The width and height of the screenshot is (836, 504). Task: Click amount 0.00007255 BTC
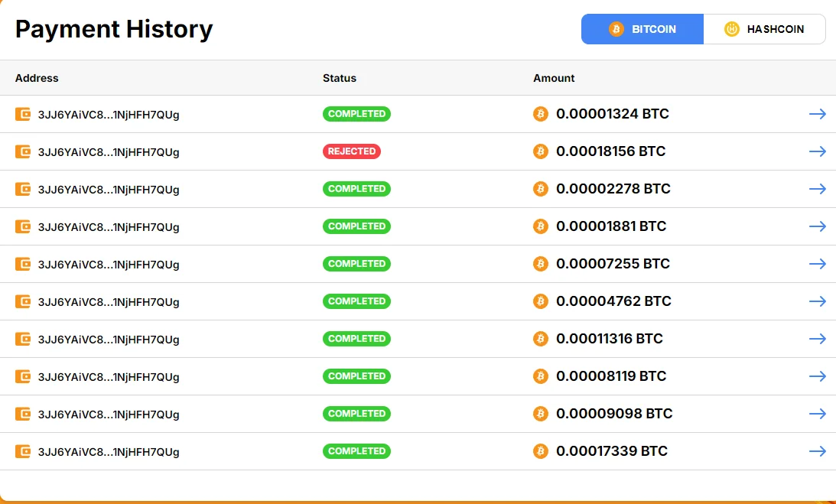point(613,263)
